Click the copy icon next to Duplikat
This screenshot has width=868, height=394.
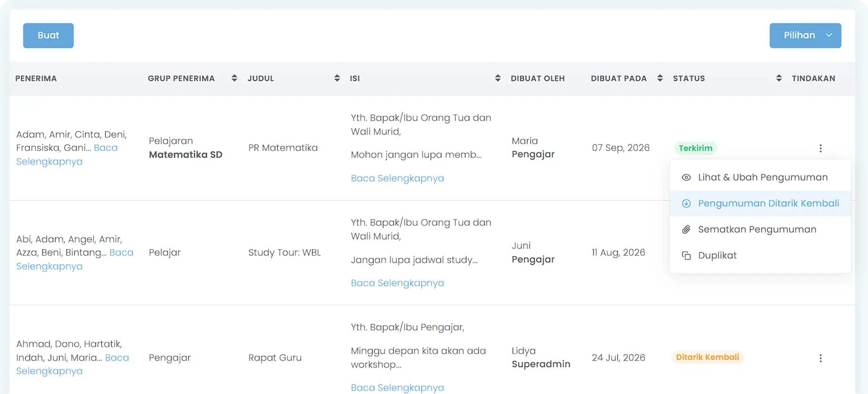686,256
